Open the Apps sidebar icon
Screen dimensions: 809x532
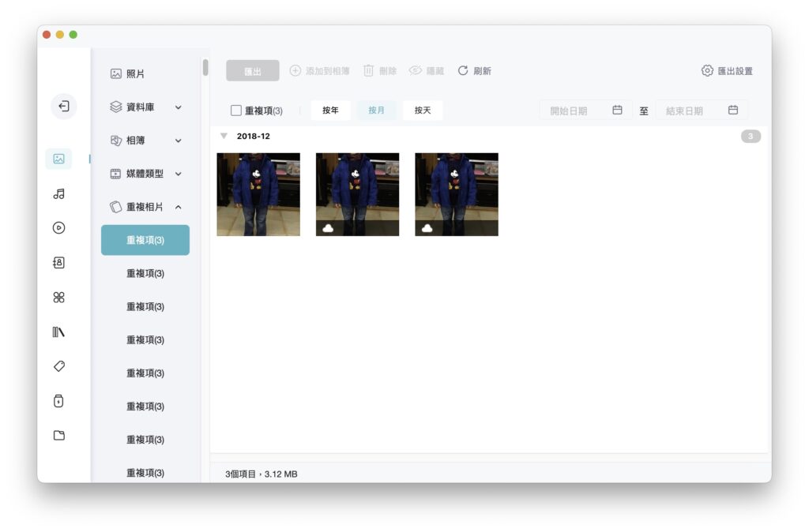pyautogui.click(x=58, y=298)
